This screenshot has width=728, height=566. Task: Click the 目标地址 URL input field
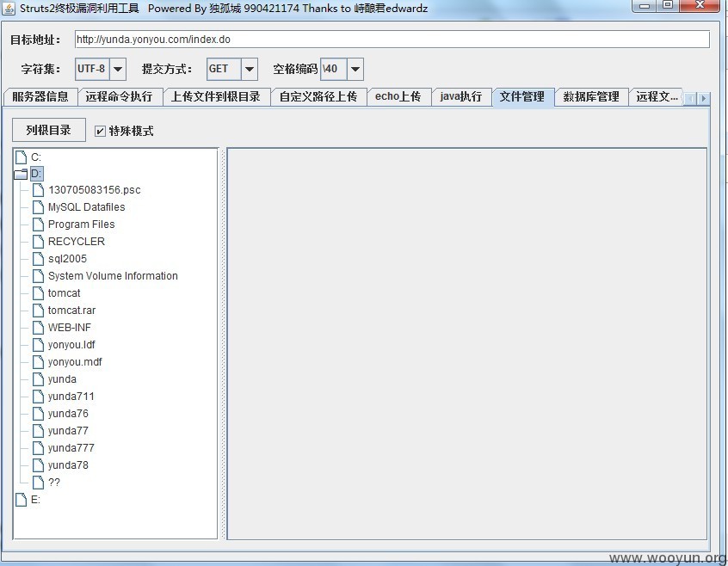click(392, 40)
